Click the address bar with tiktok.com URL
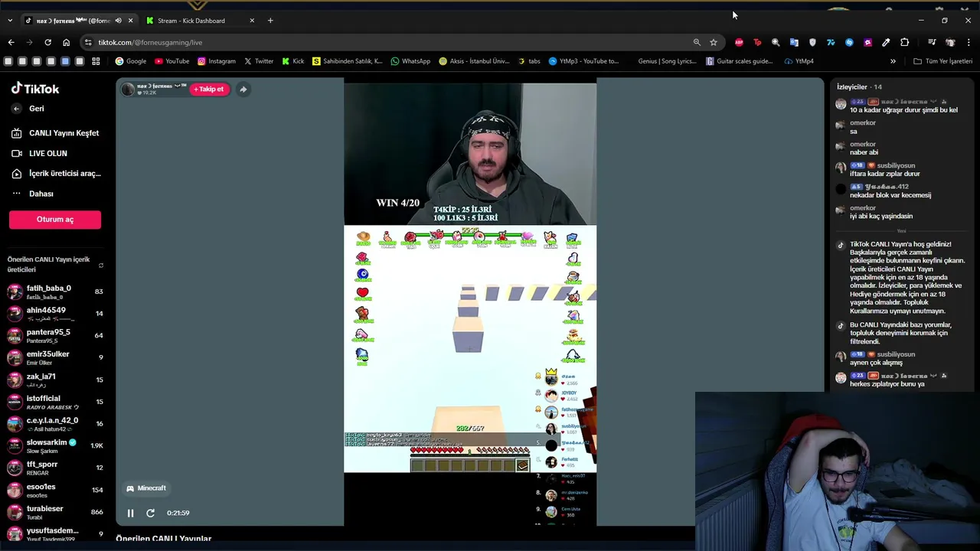 pyautogui.click(x=383, y=42)
